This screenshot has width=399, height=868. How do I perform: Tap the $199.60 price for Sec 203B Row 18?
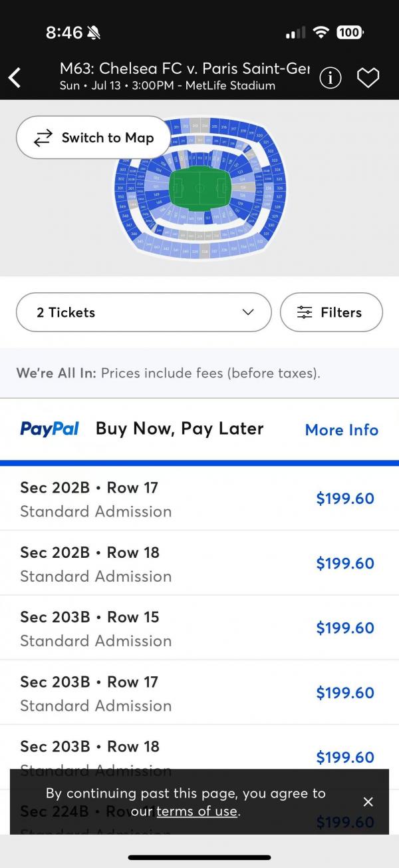(x=344, y=757)
